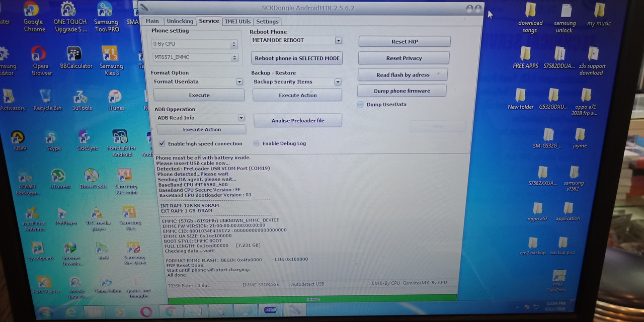Switch to the Main tab
Image resolution: width=644 pixels, height=322 pixels.
coord(152,21)
